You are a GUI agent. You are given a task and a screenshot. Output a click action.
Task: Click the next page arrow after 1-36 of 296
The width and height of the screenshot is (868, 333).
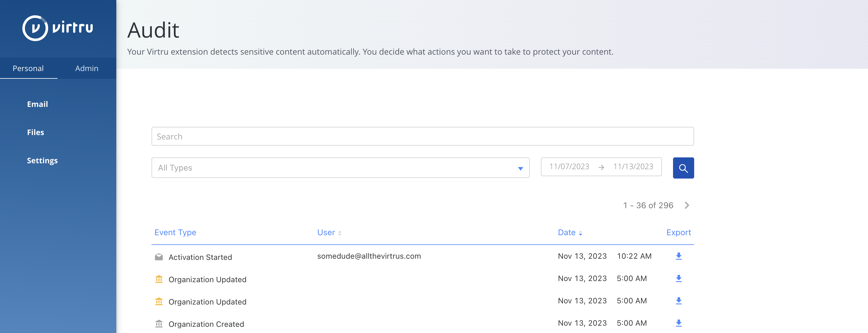(687, 205)
